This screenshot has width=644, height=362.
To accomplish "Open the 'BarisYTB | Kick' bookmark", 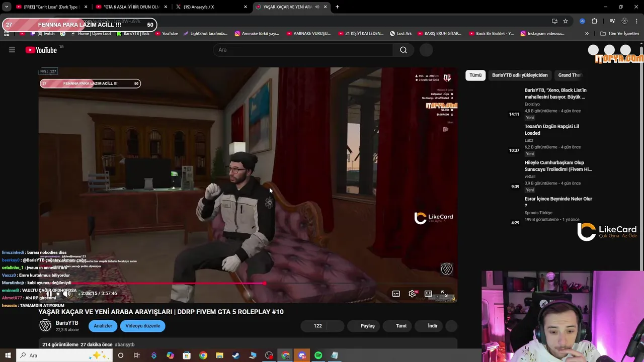I will tap(132, 34).
